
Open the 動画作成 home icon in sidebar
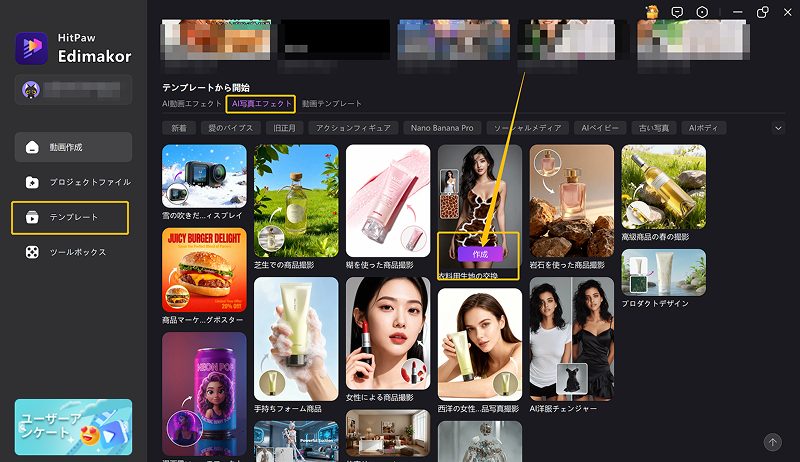coord(32,147)
